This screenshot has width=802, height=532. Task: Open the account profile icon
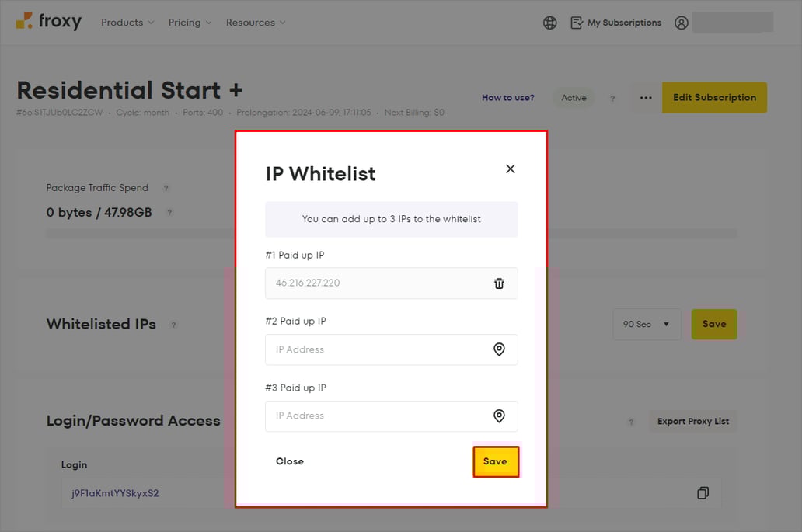[682, 23]
